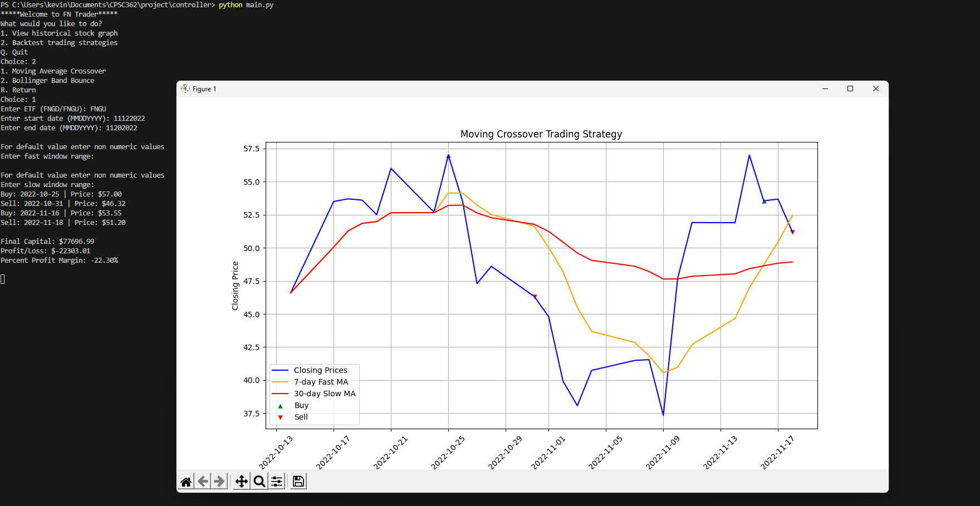The height and width of the screenshot is (506, 980).
Task: Go forward to the next plot view
Action: pos(219,482)
